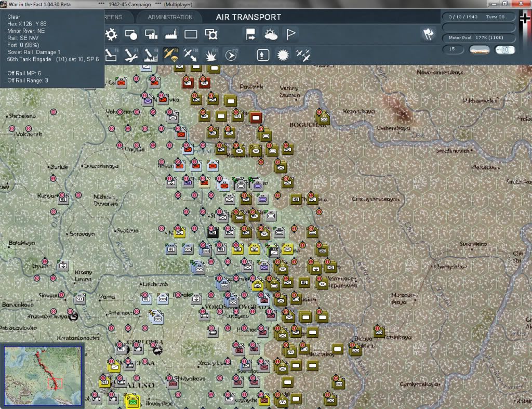The width and height of the screenshot is (532, 409).
Task: Select the F11 explosion mode icon
Action: tap(211, 55)
